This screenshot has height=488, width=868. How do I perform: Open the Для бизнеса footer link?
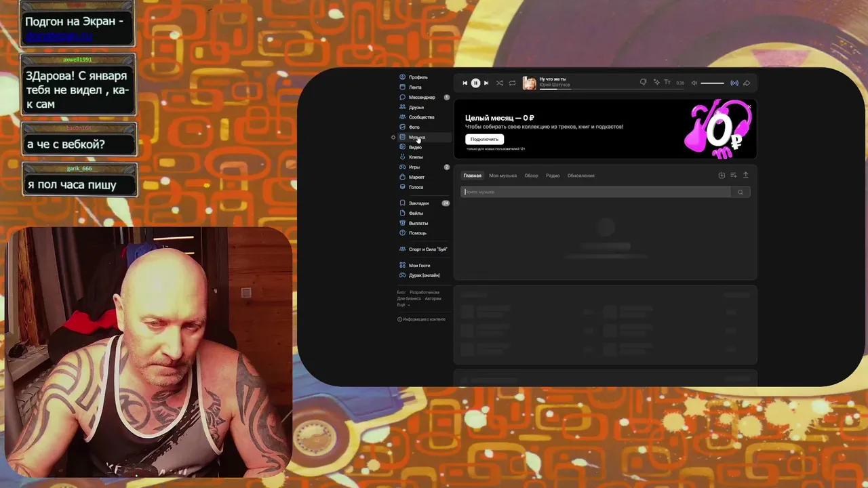(x=409, y=298)
